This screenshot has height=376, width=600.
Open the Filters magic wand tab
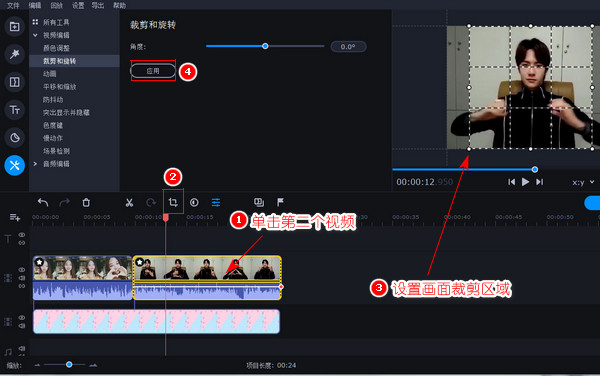tap(15, 54)
